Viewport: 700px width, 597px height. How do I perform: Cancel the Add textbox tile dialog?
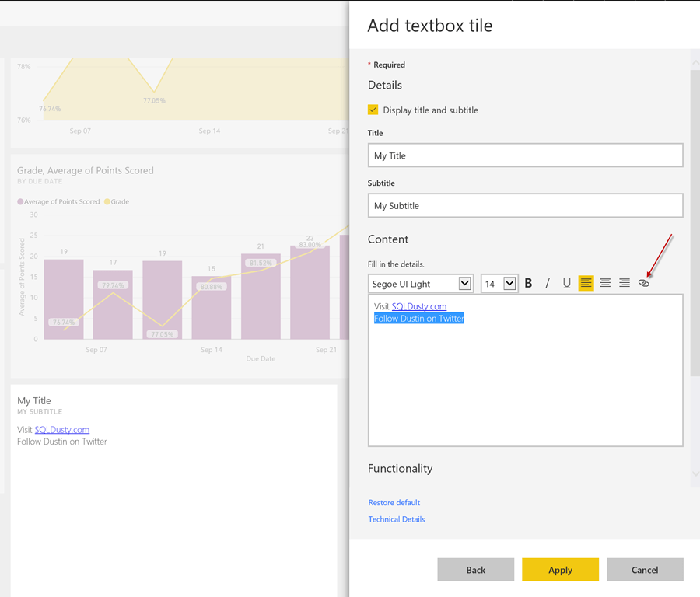645,569
